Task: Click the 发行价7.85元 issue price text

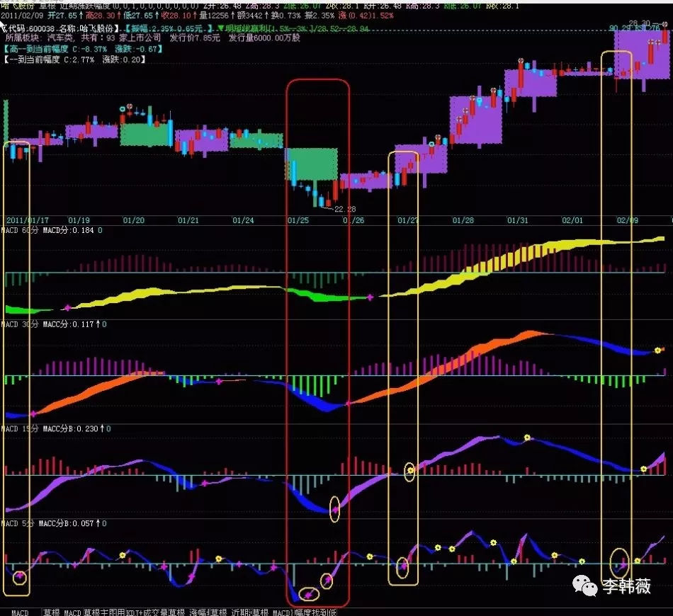Action: [x=195, y=38]
